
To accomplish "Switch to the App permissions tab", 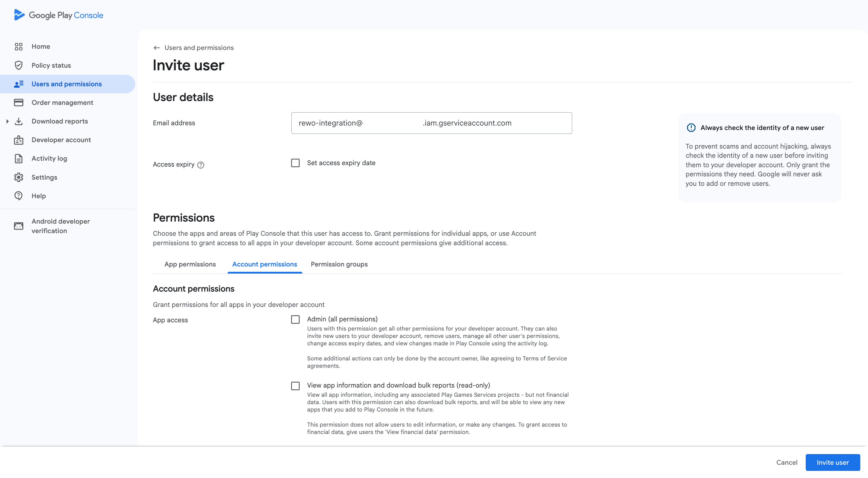I will [x=190, y=264].
